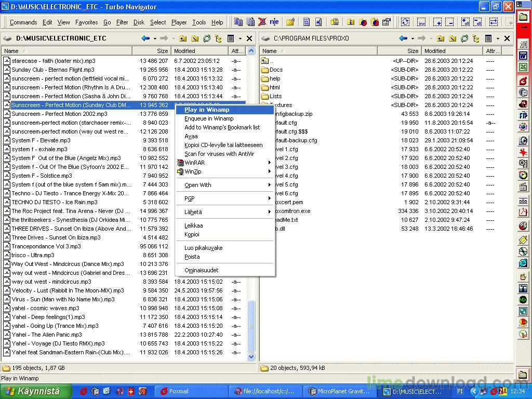Click the invert selection "inv" toolbar icon
The height and width of the screenshot is (399, 532).
tap(421, 22)
